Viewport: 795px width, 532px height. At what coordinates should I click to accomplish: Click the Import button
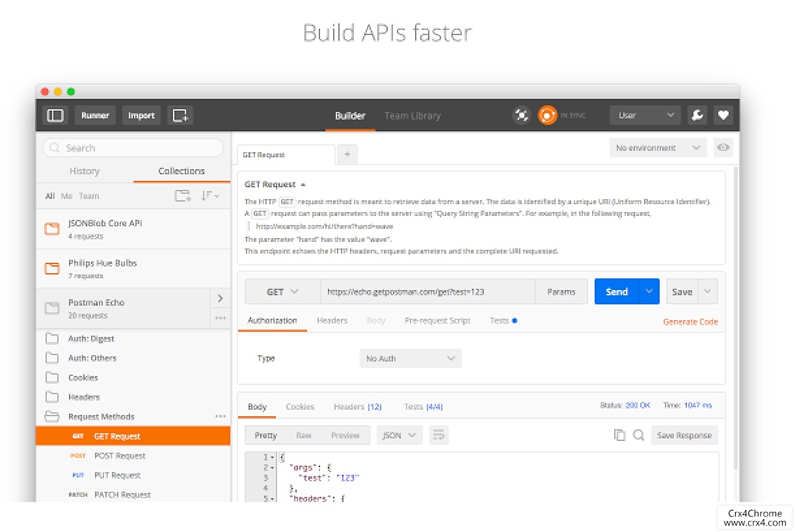(x=141, y=116)
